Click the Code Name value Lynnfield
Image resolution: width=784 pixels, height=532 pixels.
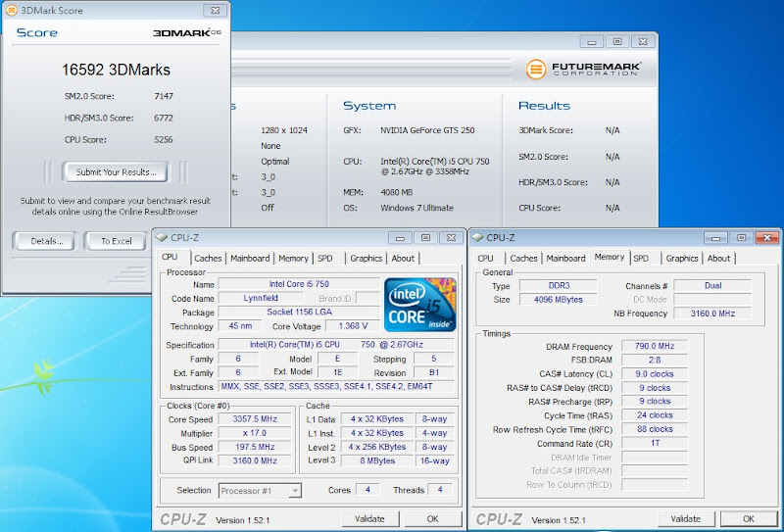[x=261, y=298]
